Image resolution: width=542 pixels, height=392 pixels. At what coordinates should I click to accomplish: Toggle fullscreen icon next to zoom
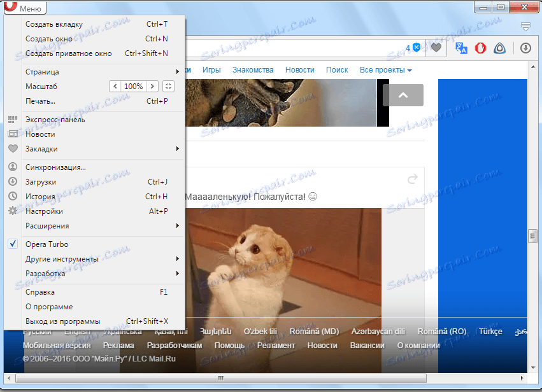pos(168,87)
